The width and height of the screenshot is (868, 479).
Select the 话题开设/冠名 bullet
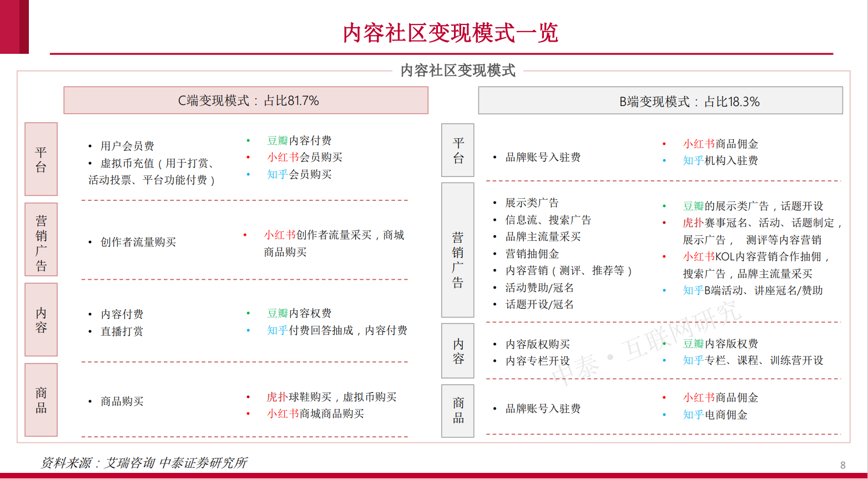539,304
